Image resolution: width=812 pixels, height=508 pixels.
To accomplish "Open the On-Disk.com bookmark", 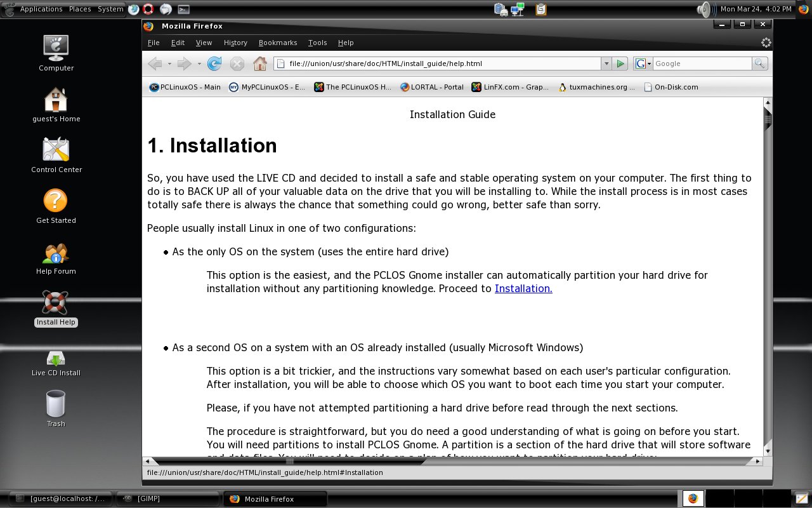I will 671,87.
